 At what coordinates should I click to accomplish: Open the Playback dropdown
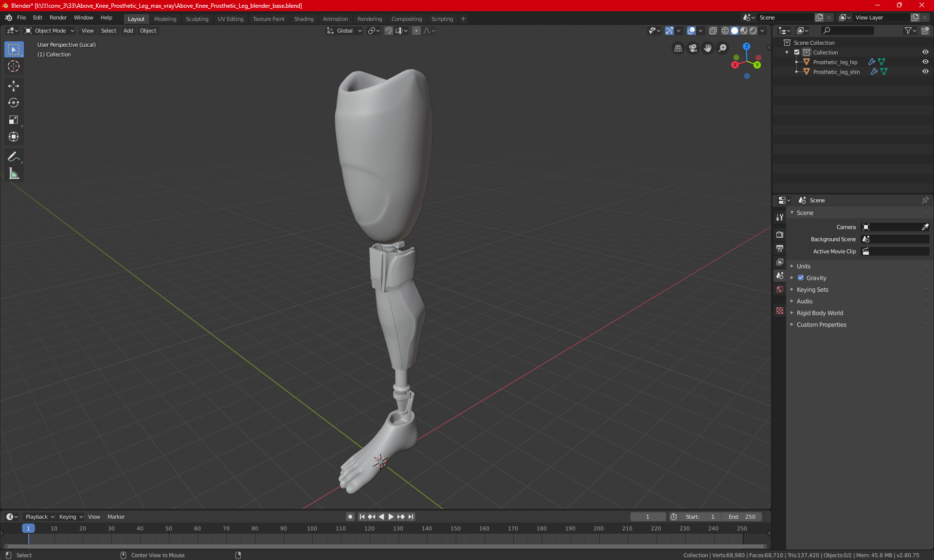(x=39, y=517)
